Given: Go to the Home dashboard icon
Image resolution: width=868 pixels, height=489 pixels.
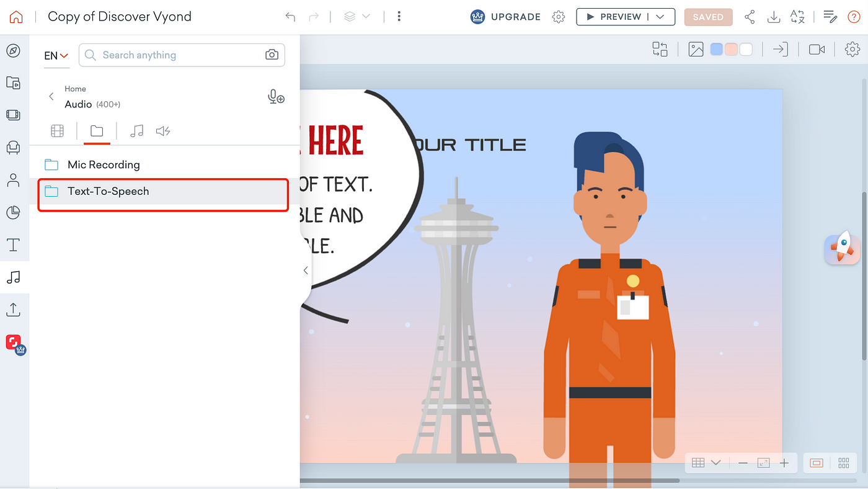Looking at the screenshot, I should coord(15,17).
